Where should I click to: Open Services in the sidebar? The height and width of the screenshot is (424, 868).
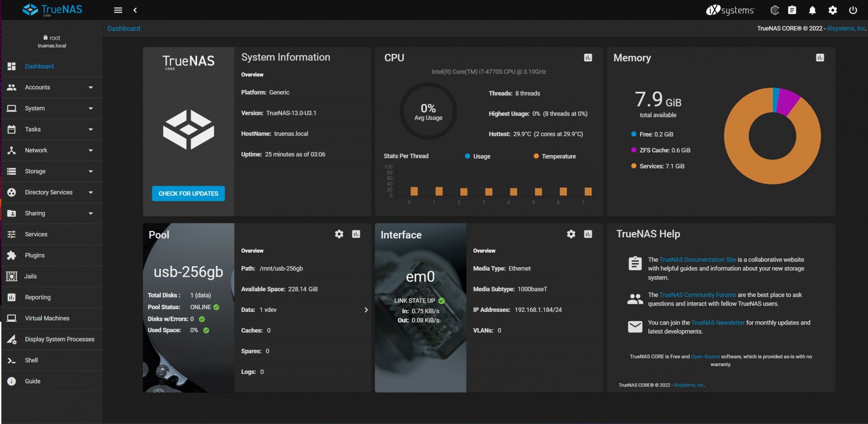[52, 234]
